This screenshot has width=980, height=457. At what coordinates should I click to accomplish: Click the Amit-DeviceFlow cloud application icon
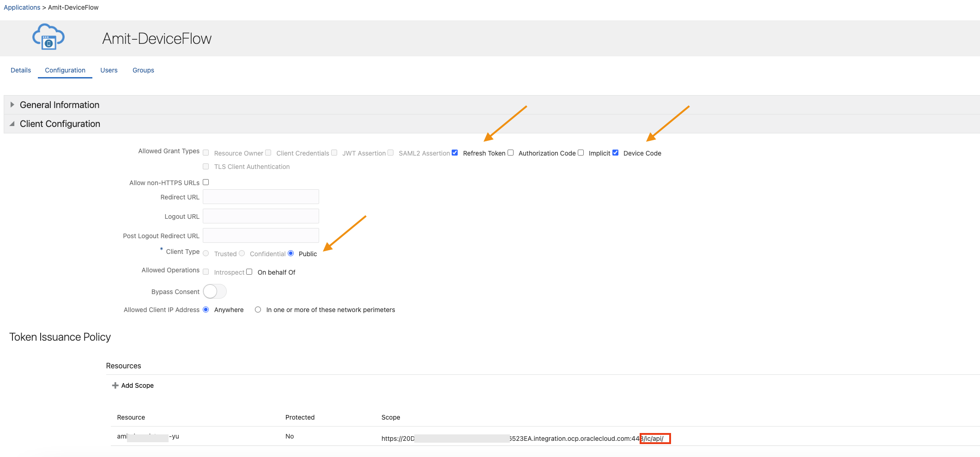click(48, 37)
